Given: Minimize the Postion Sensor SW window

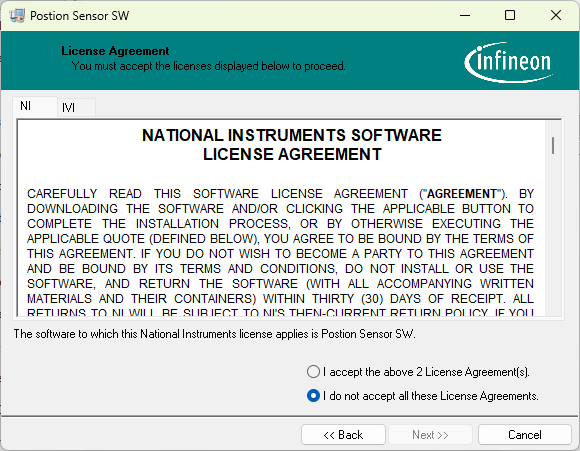Looking at the screenshot, I should pyautogui.click(x=465, y=16).
